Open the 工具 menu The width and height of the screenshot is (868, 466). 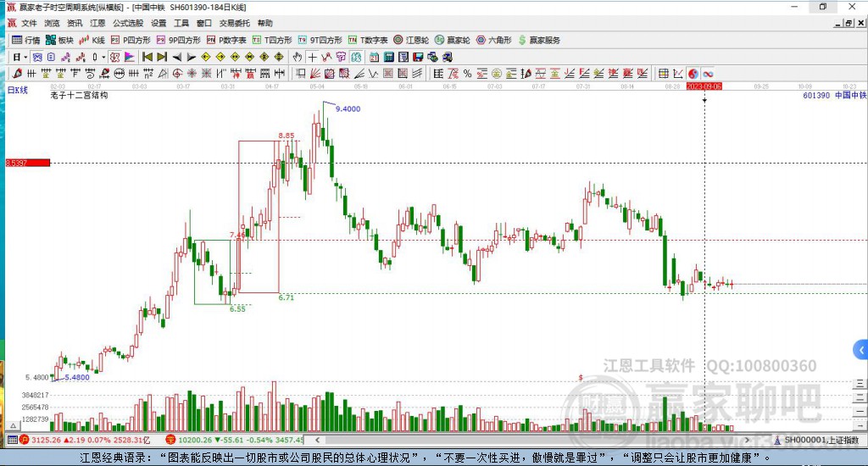[x=181, y=23]
